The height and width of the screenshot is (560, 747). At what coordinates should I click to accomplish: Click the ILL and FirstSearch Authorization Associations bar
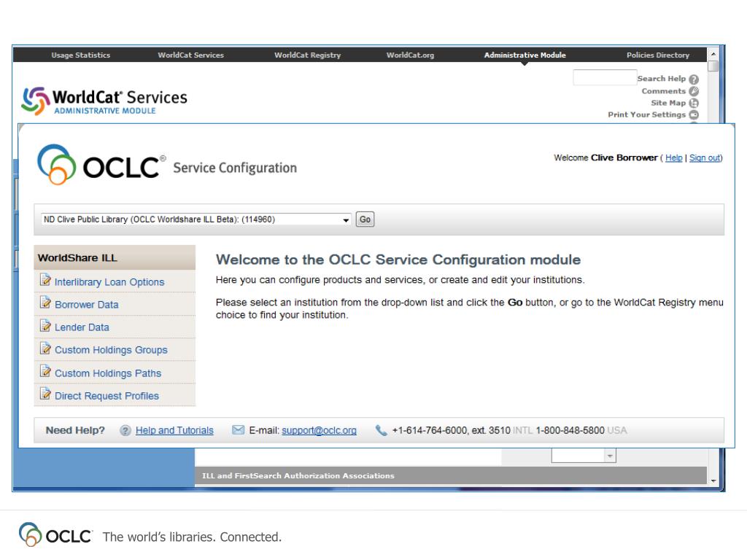point(451,475)
